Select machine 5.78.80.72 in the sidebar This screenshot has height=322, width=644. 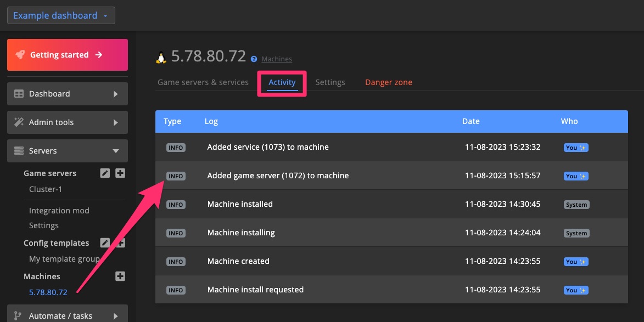48,292
